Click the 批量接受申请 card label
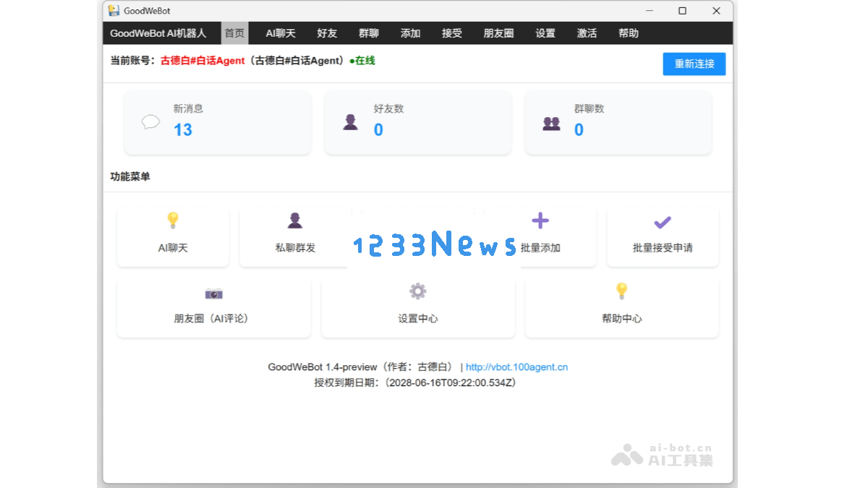Image resolution: width=868 pixels, height=488 pixels. [x=663, y=248]
